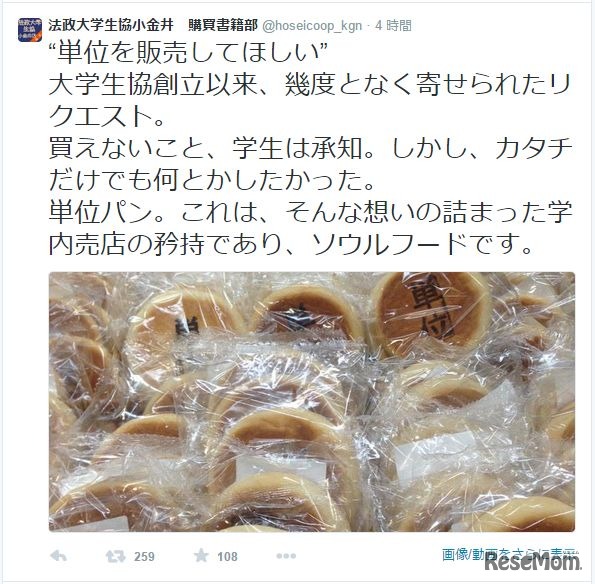Image resolution: width=595 pixels, height=584 pixels.
Task: Click the 画像/動画をさらに表示 link
Action: 510,554
